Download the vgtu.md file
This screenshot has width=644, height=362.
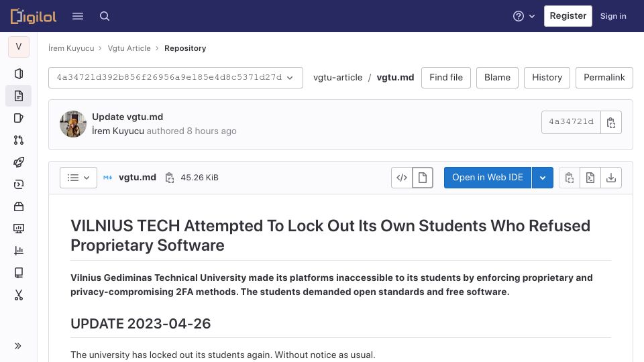[x=611, y=178]
